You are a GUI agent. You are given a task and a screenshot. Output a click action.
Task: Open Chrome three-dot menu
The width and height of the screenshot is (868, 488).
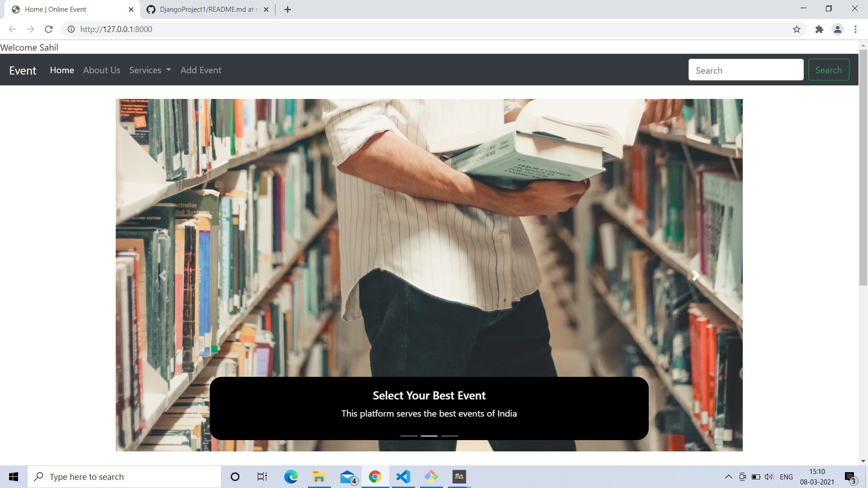855,29
